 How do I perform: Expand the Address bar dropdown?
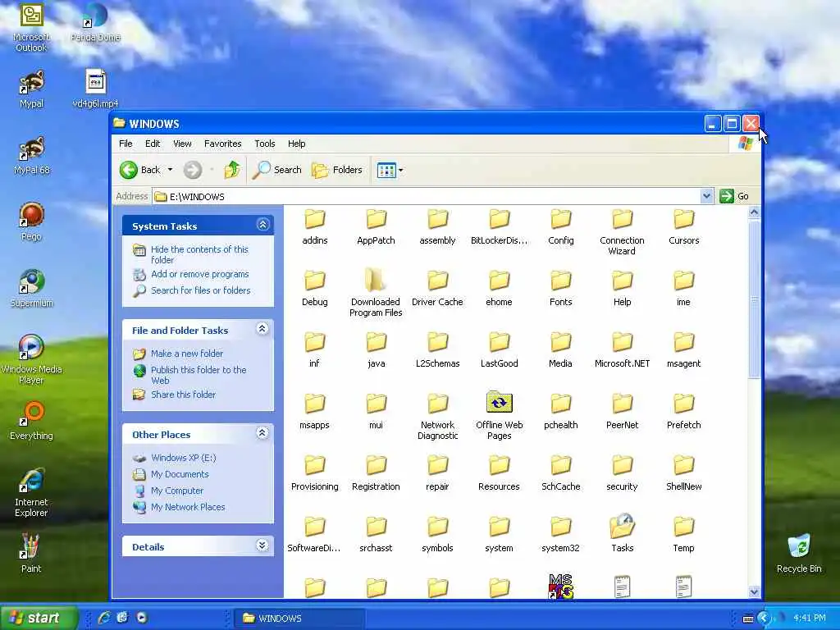point(706,196)
